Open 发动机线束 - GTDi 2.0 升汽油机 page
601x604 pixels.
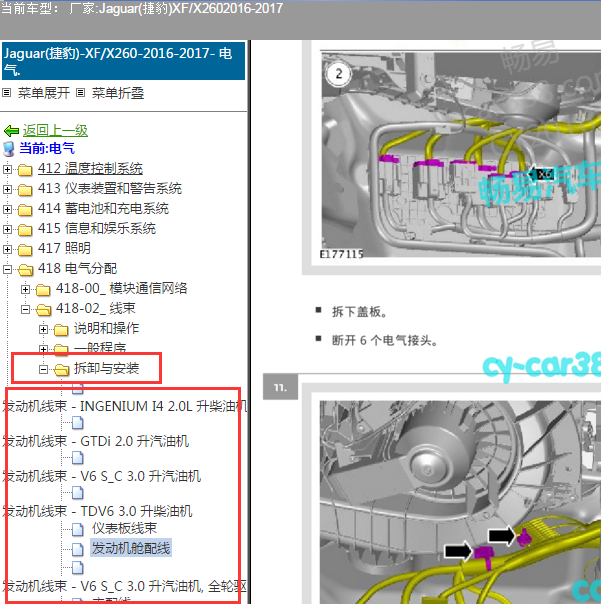point(95,441)
